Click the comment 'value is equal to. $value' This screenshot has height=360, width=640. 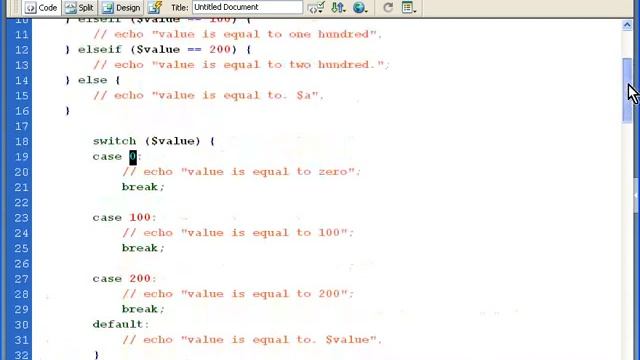click(x=252, y=340)
